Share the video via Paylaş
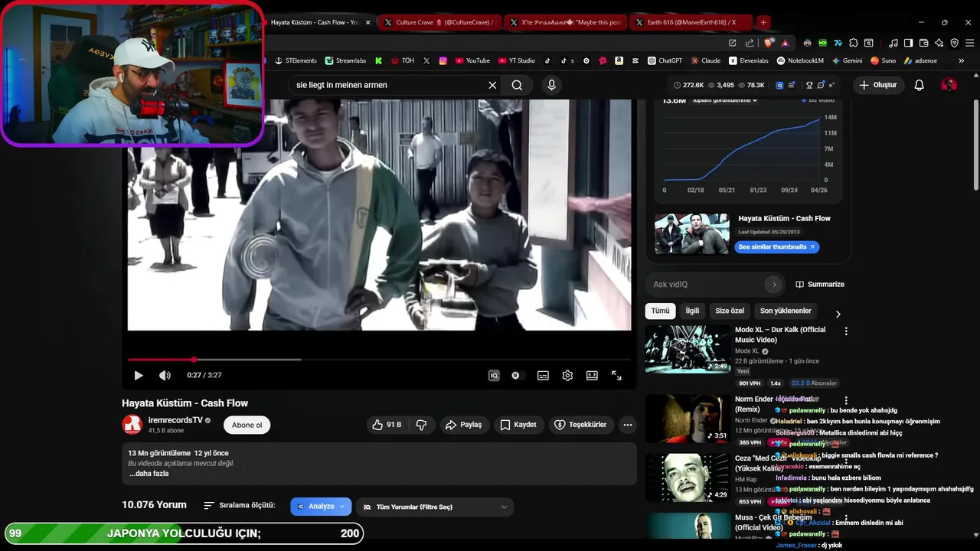The width and height of the screenshot is (980, 551). 464,425
